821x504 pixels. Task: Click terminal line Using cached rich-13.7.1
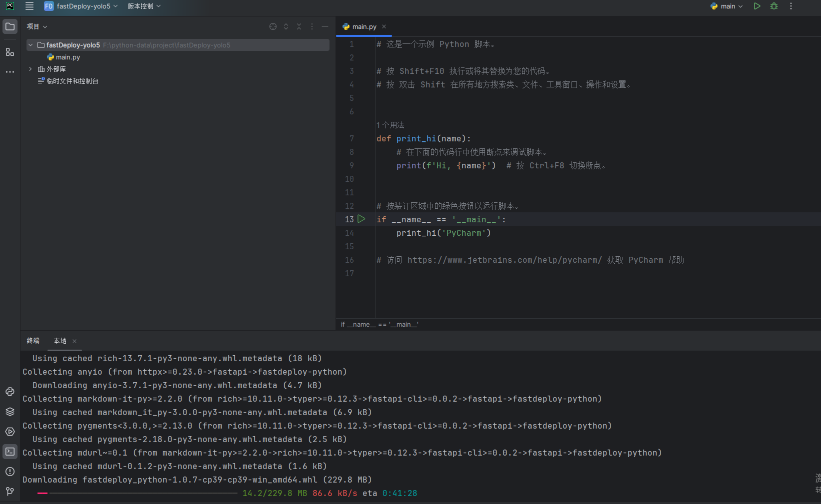click(177, 358)
